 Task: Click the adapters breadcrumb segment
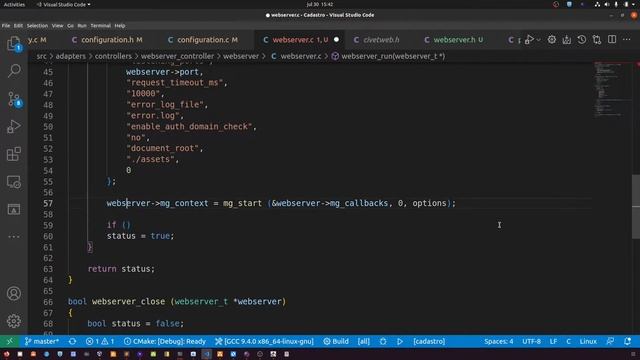point(71,56)
